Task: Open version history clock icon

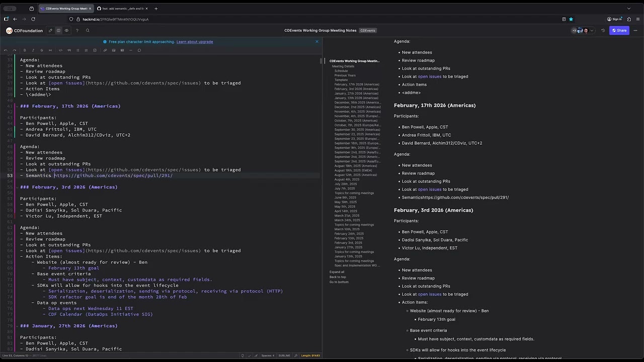Action: (x=603, y=31)
